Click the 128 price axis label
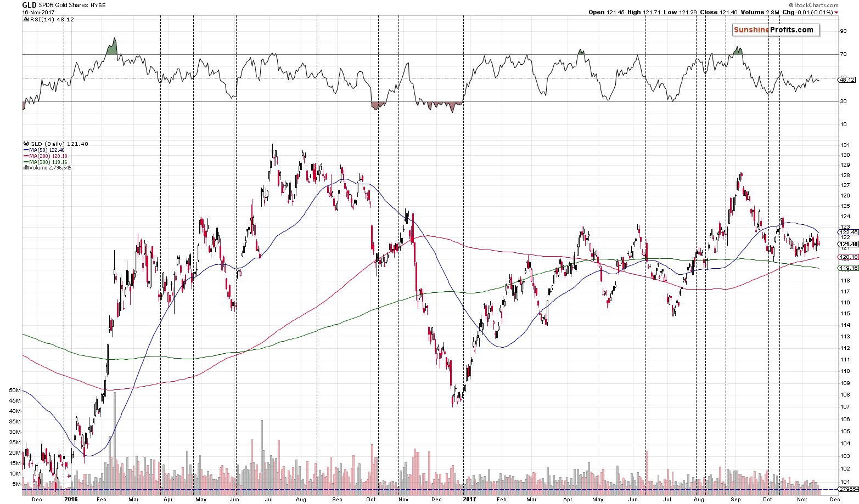The image size is (859, 504). pos(844,175)
